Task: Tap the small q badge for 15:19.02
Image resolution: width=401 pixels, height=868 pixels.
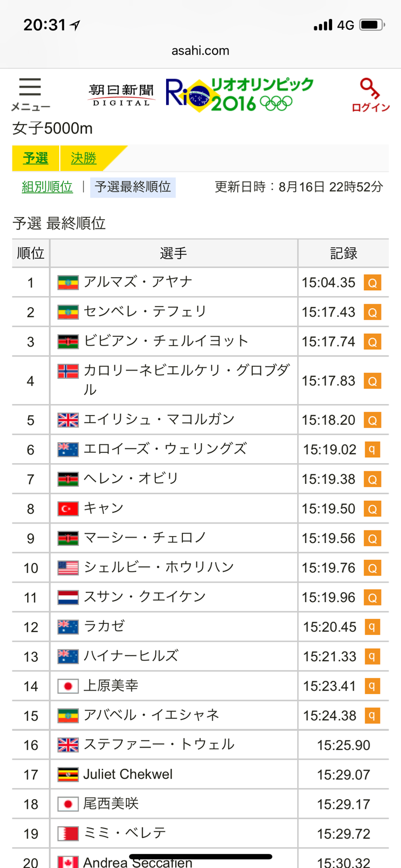Action: point(372,449)
